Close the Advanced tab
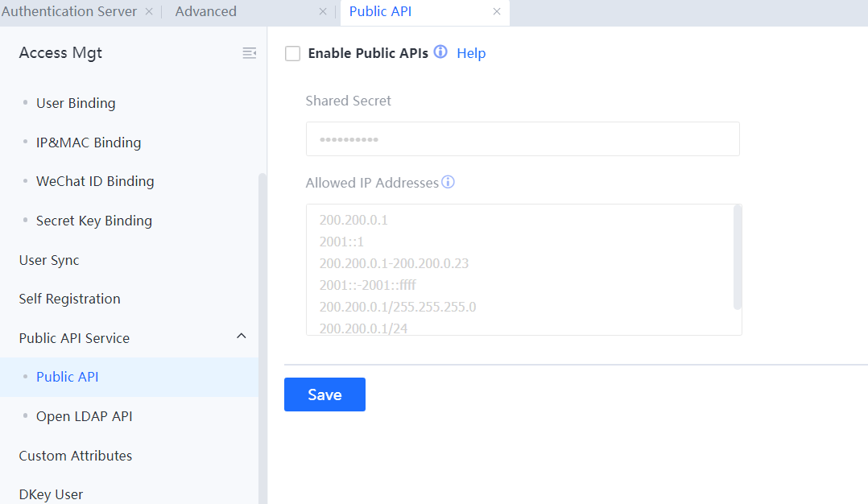 [x=323, y=12]
